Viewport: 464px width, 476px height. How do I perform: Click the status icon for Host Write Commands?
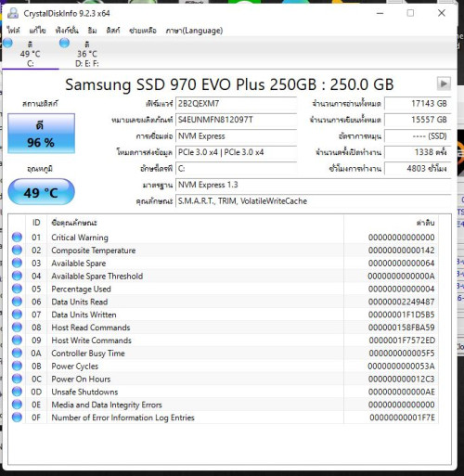[17, 341]
